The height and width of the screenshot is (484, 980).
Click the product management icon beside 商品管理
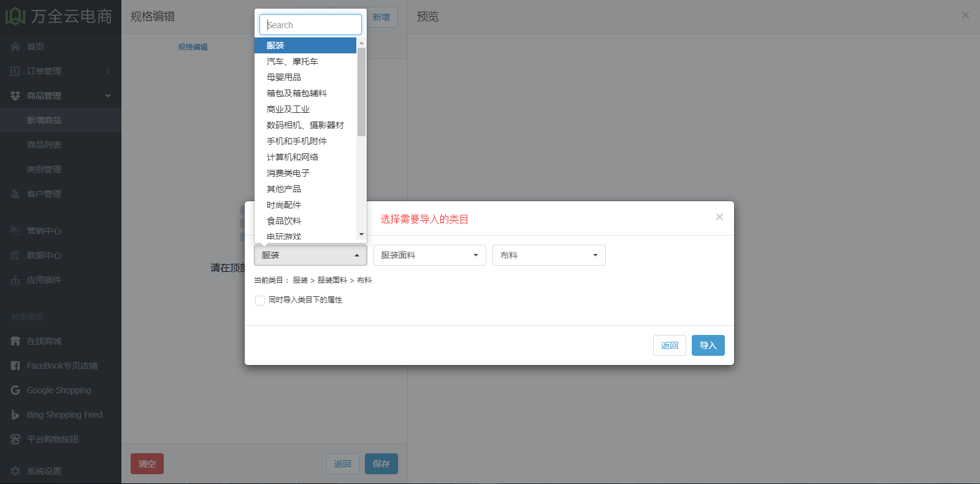15,96
